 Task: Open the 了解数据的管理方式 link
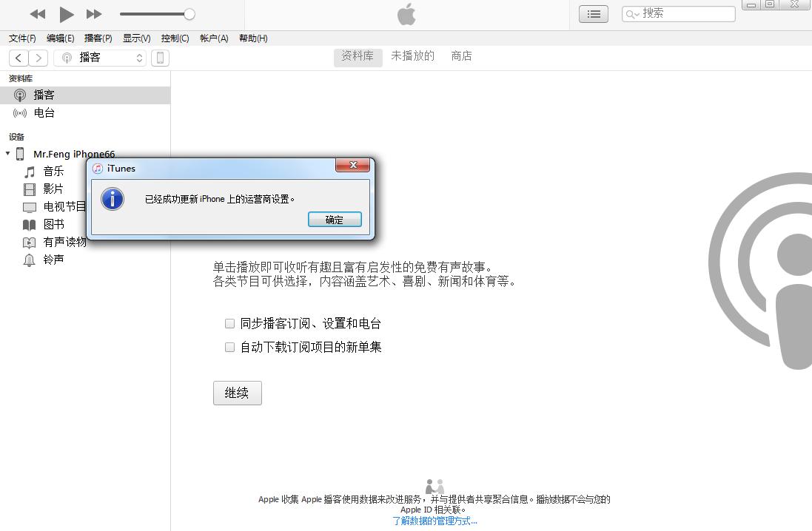pos(434,521)
